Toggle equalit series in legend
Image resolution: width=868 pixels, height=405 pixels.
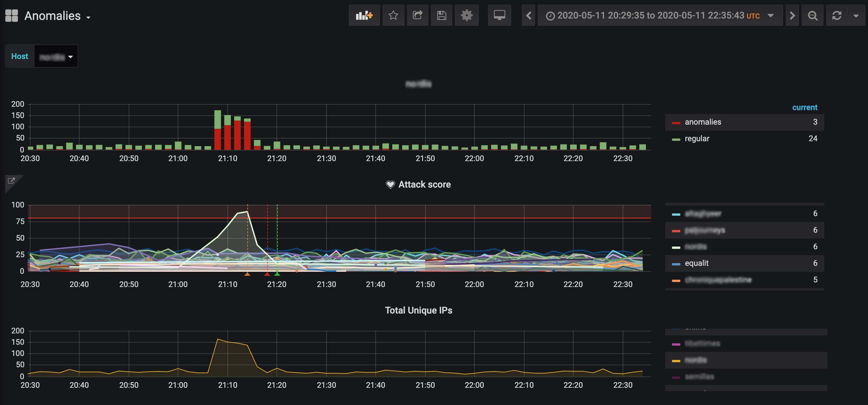(x=696, y=263)
